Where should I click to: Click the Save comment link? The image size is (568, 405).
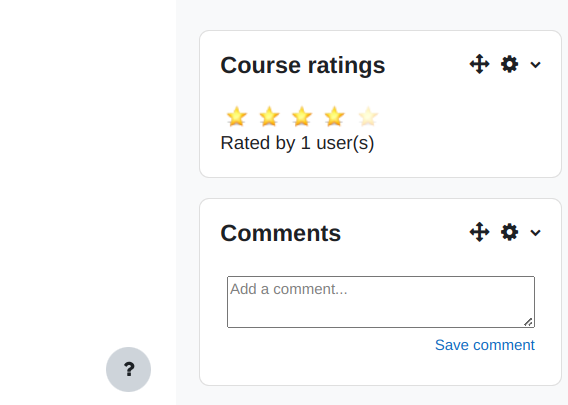tap(485, 345)
